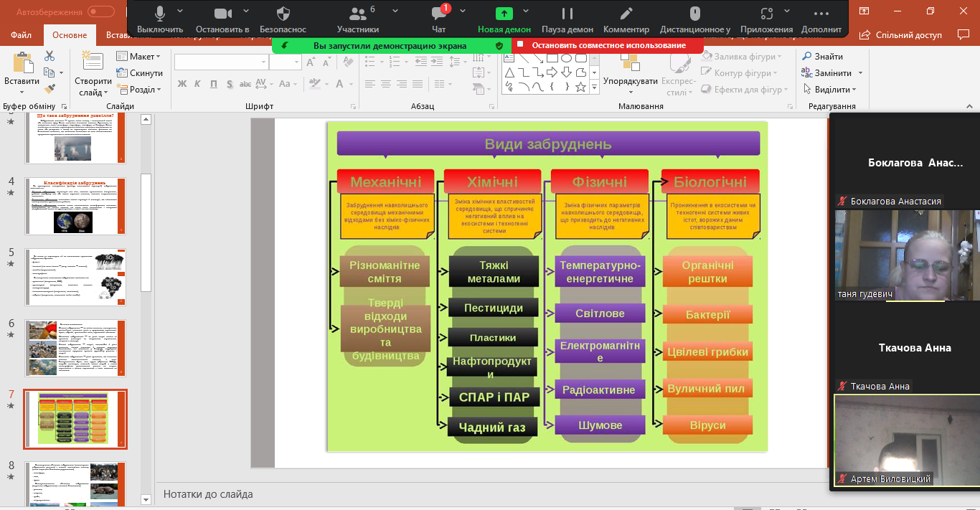
Task: Switch to the Основне ribbon tab
Action: [x=70, y=35]
